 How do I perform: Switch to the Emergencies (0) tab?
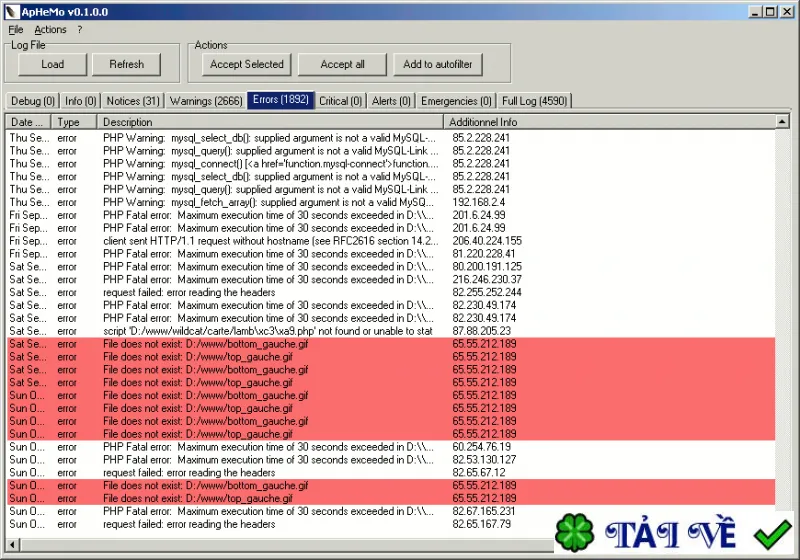pyautogui.click(x=456, y=101)
